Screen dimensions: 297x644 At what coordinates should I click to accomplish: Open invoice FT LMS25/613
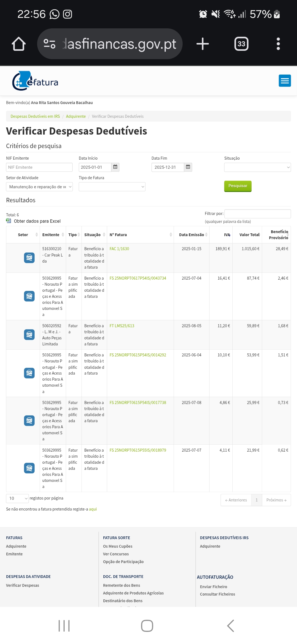pyautogui.click(x=122, y=326)
